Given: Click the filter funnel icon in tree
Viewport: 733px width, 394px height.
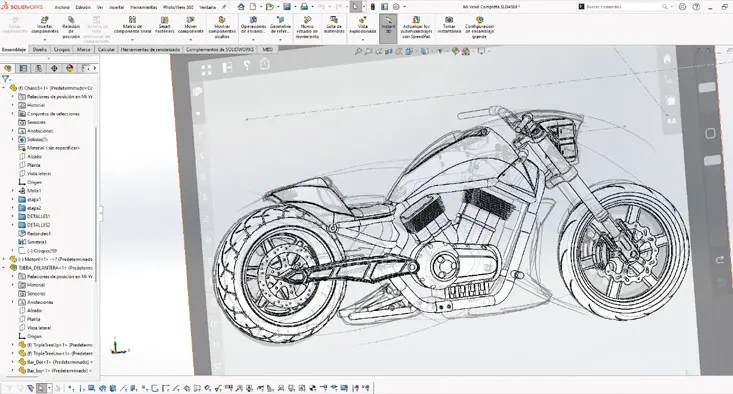Looking at the screenshot, I should click(6, 79).
